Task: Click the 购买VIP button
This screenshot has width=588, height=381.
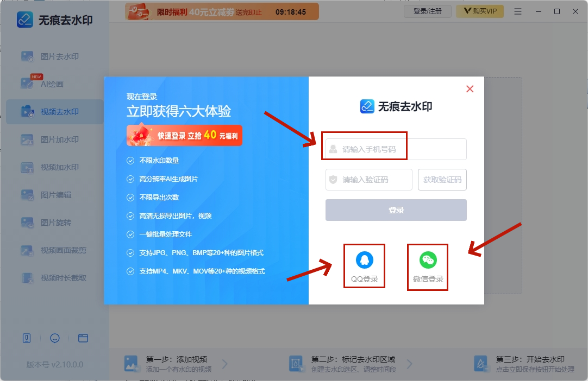Action: pyautogui.click(x=480, y=11)
